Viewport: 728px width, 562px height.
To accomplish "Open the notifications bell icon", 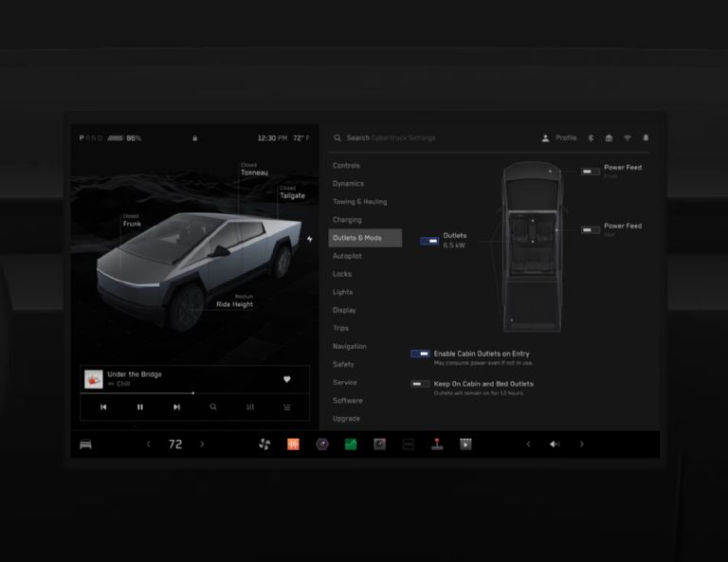I will click(x=646, y=137).
